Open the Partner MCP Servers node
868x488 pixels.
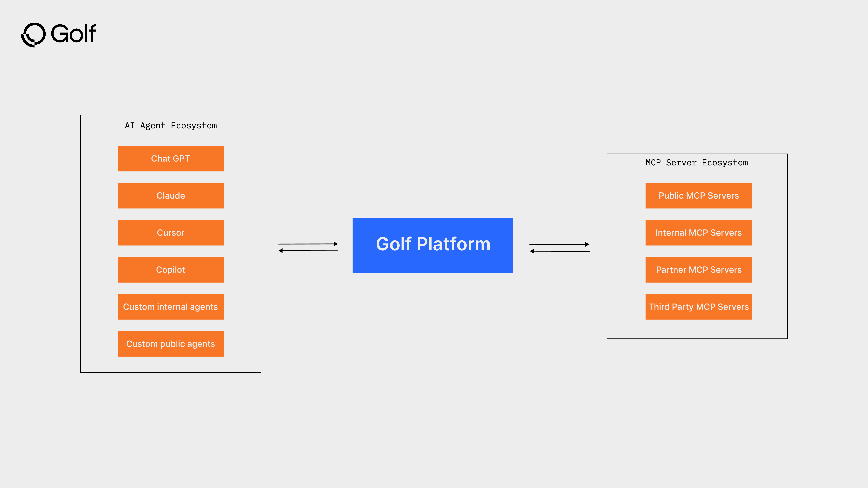(698, 269)
